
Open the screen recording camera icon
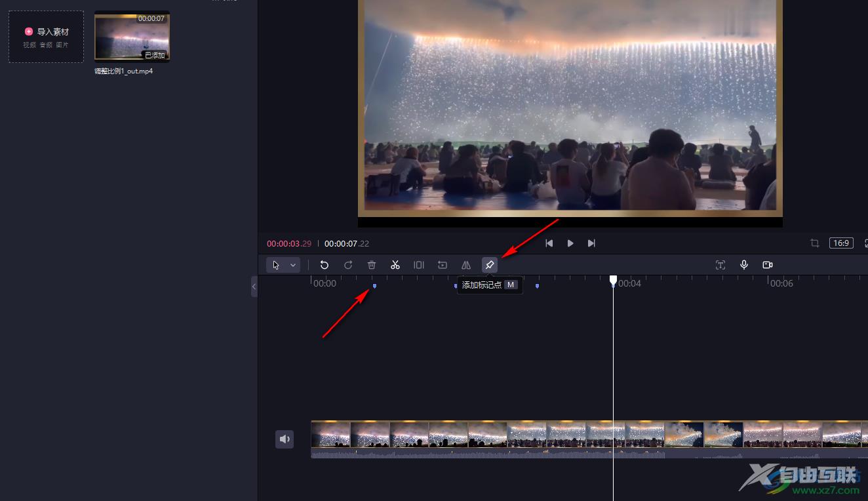pyautogui.click(x=768, y=265)
